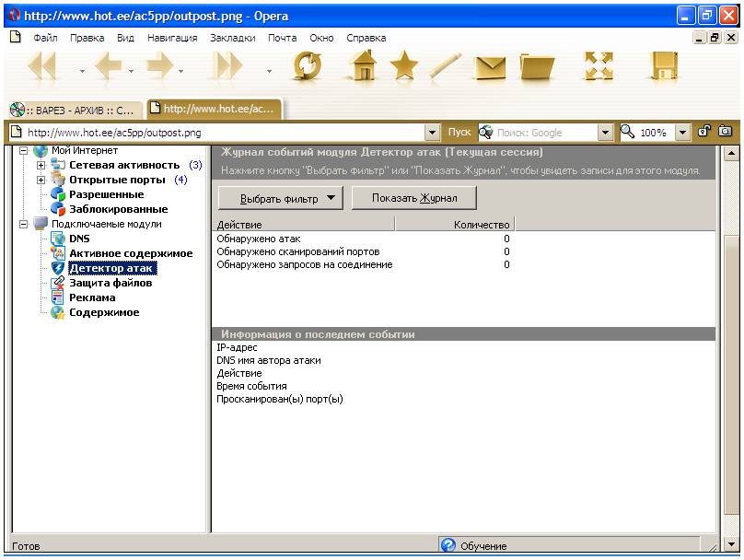Click the Mail envelope toolbar icon
This screenshot has height=560, width=744.
(x=491, y=68)
